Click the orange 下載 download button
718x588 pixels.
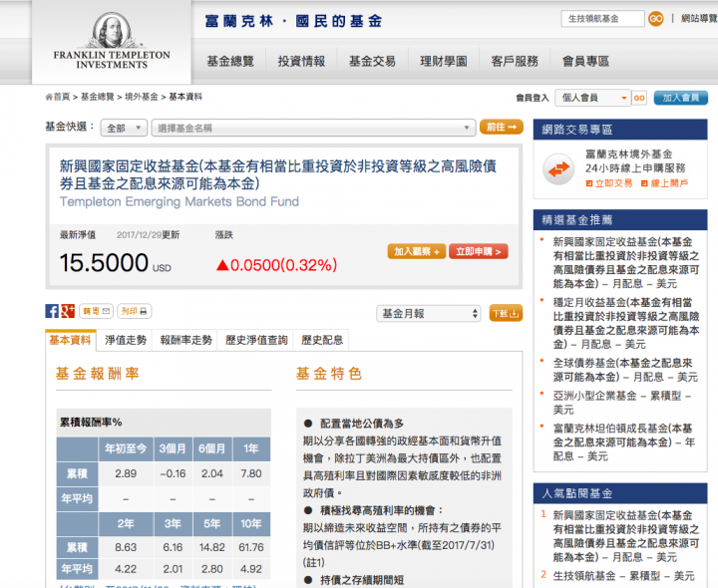[x=506, y=314]
